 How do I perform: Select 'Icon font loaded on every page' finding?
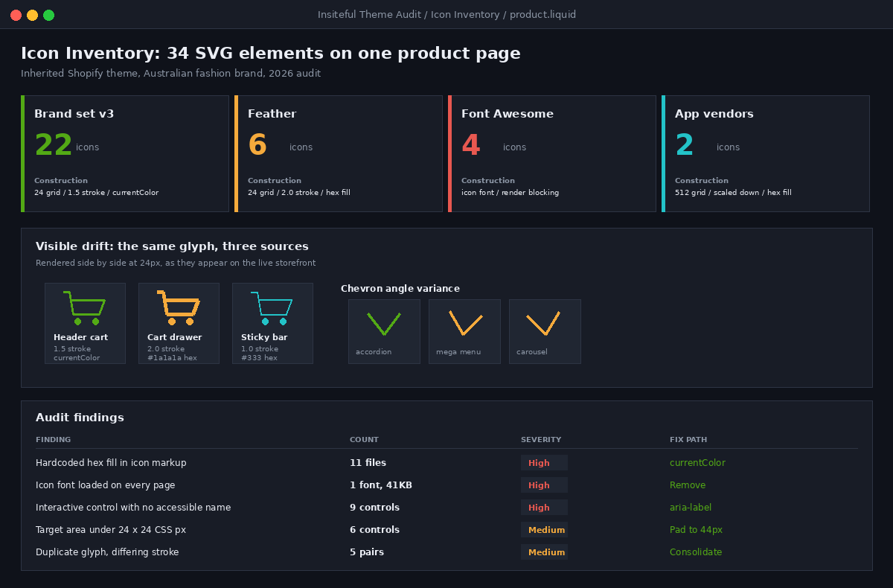[106, 485]
